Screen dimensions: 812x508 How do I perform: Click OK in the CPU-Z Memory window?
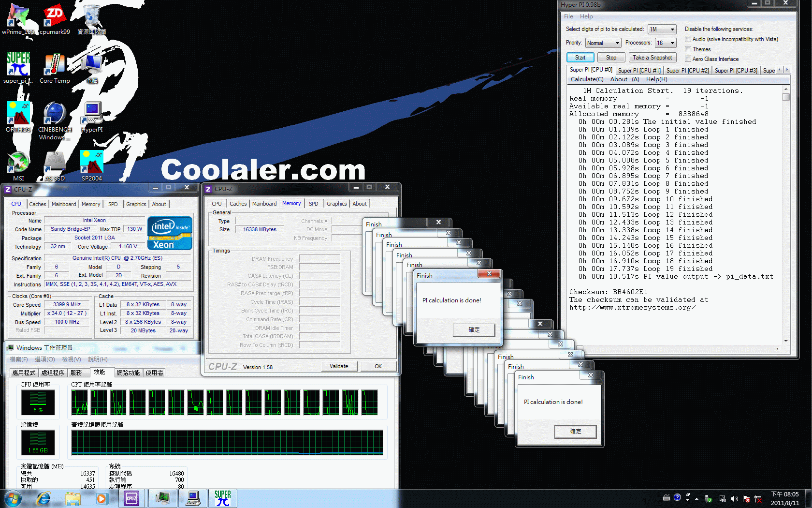tap(378, 366)
